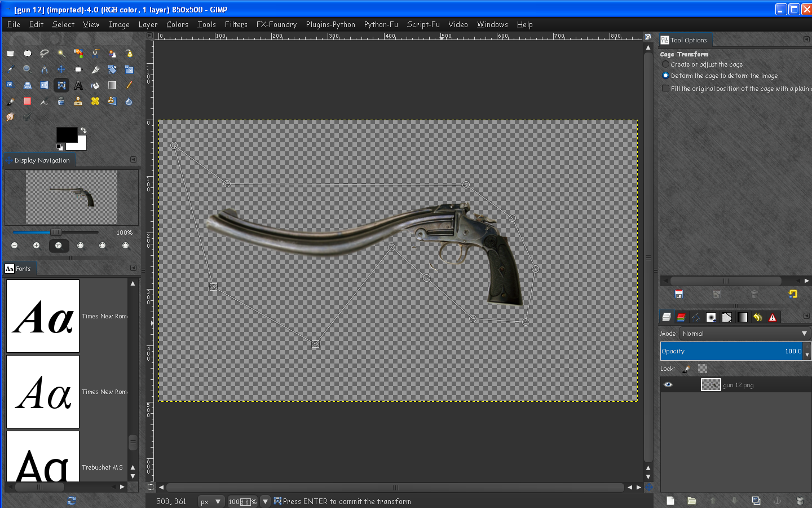Open the Filters menu

[x=236, y=24]
